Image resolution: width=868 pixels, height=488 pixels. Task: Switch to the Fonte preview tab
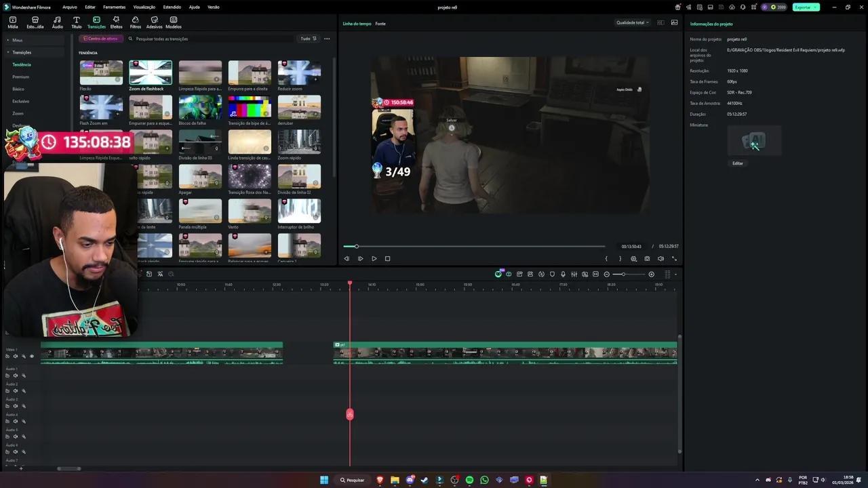pos(380,24)
